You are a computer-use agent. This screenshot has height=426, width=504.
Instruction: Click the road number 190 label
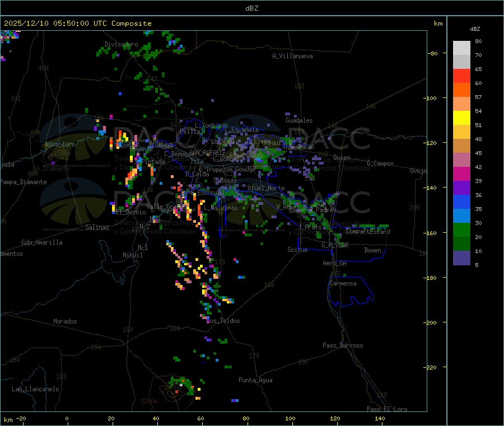click(x=303, y=362)
